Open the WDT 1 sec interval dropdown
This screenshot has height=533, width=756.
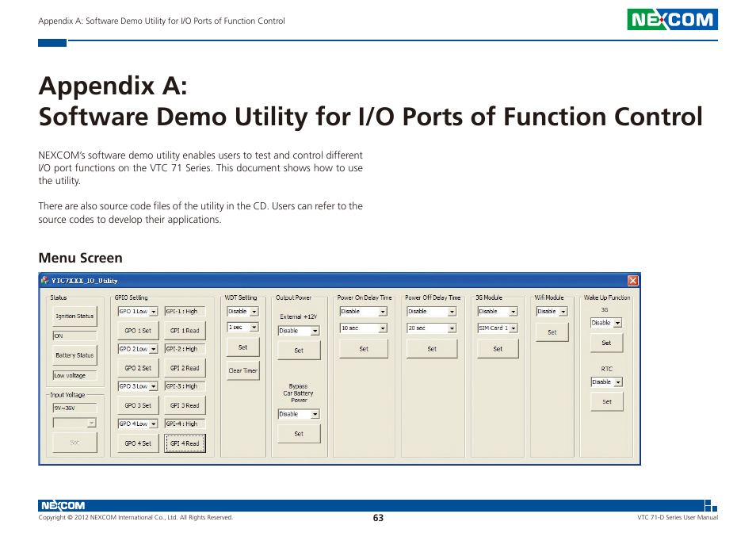click(243, 328)
